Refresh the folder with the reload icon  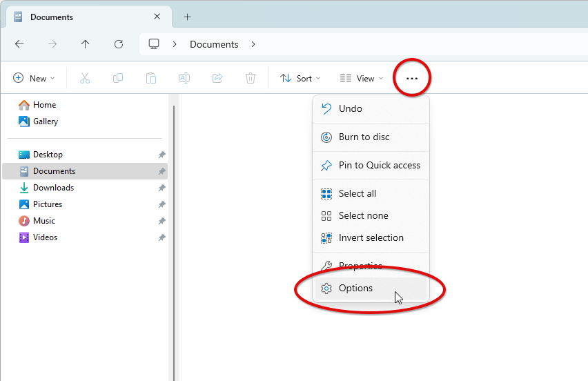pos(119,44)
